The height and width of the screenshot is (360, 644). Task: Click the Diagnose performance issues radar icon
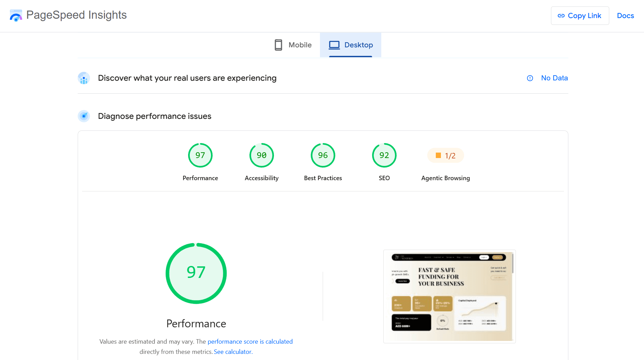pyautogui.click(x=84, y=116)
